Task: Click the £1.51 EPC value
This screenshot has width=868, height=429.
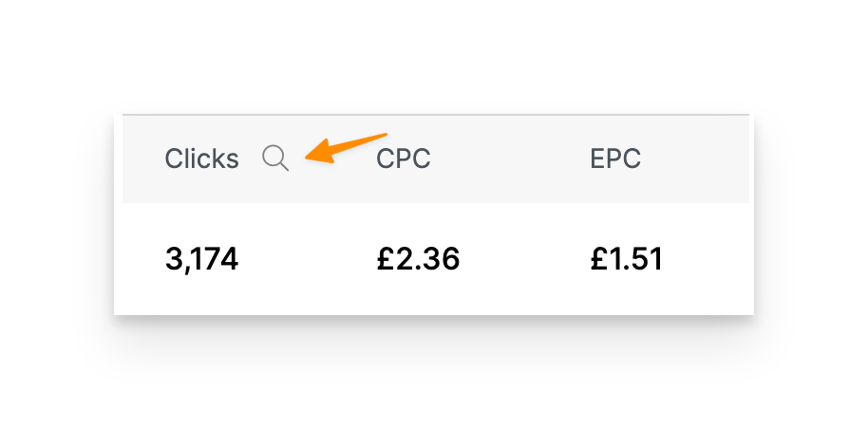Action: click(626, 258)
